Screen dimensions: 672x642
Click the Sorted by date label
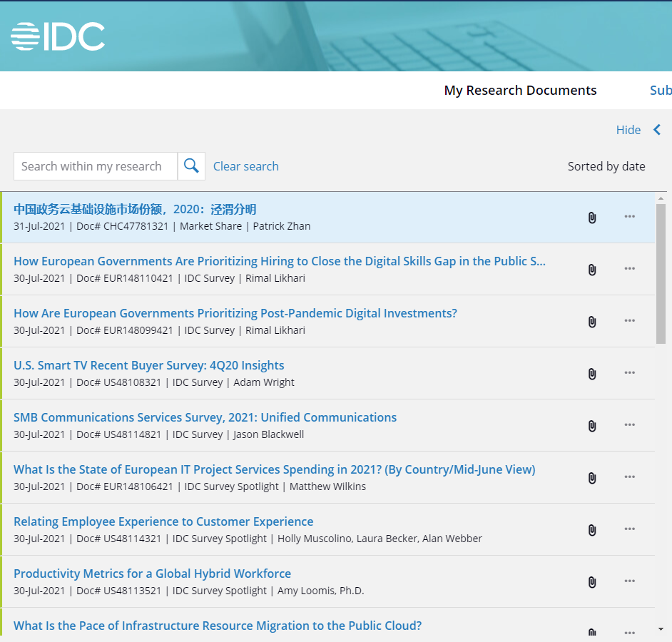click(x=606, y=166)
